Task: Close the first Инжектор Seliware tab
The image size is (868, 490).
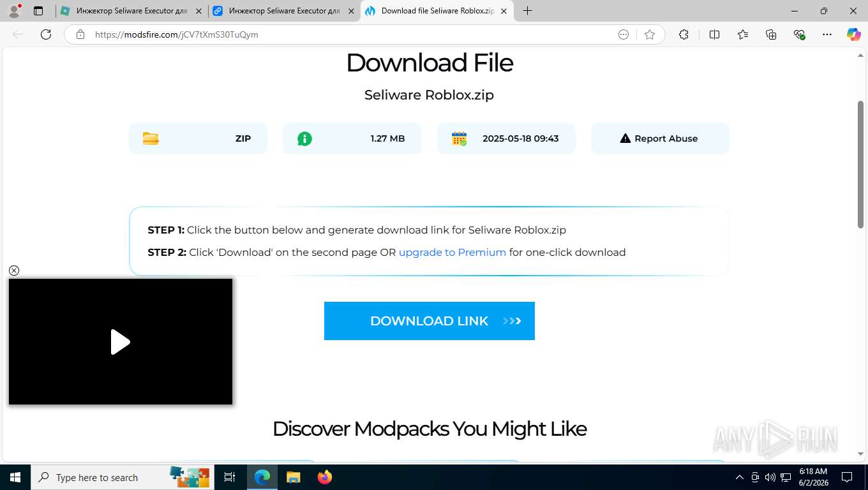Action: point(198,11)
